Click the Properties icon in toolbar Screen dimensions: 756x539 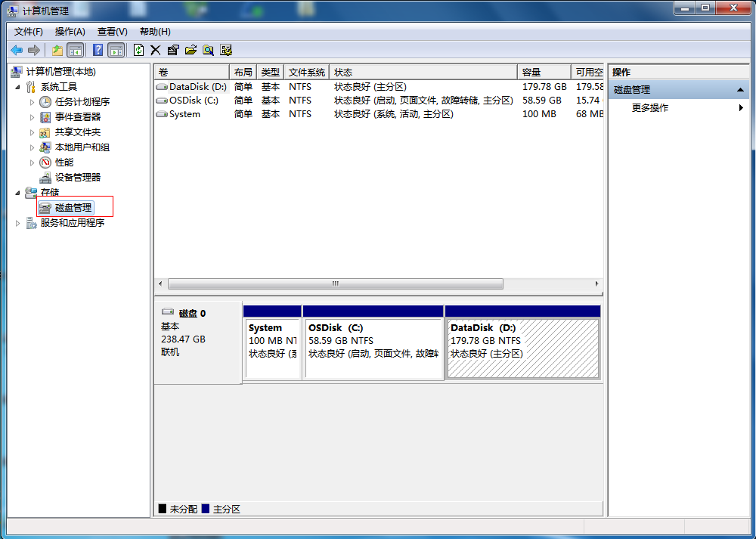click(173, 50)
